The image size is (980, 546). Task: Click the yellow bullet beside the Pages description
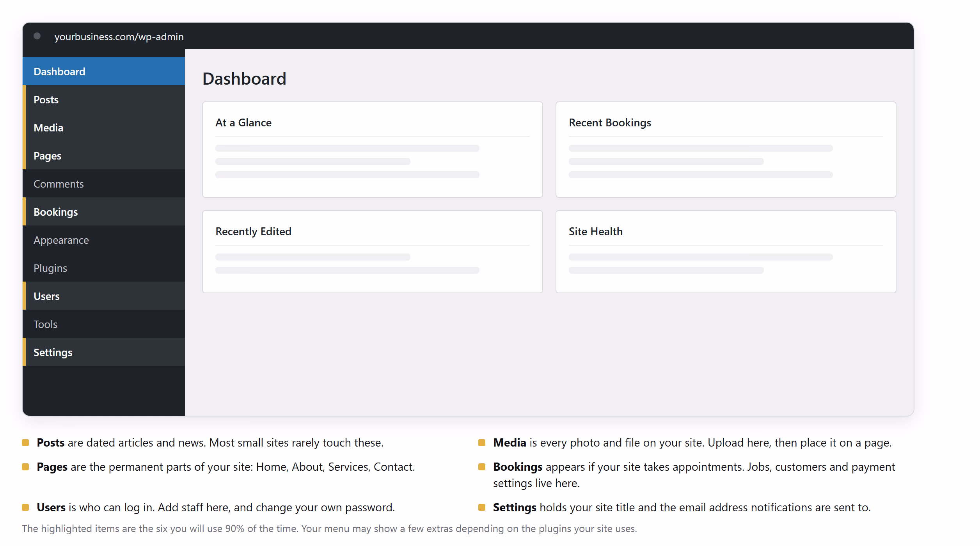[x=25, y=467]
